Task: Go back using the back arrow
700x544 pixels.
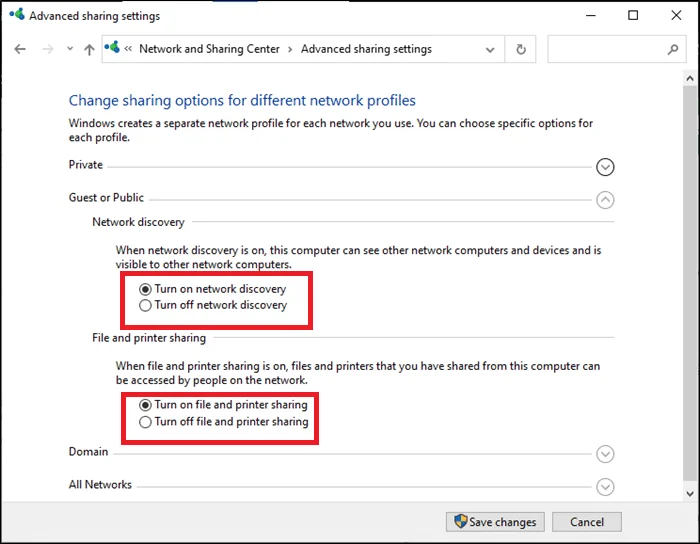Action: (20, 49)
